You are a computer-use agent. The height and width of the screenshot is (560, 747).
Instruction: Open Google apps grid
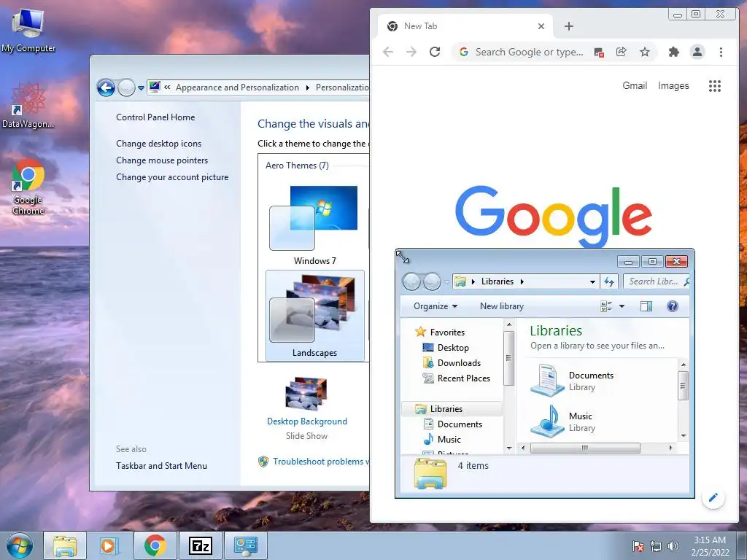715,86
